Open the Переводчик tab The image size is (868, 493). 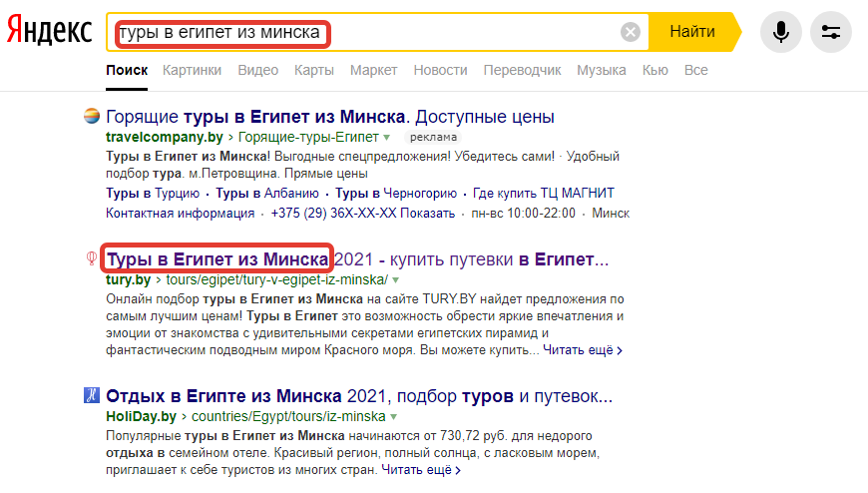[x=522, y=70]
